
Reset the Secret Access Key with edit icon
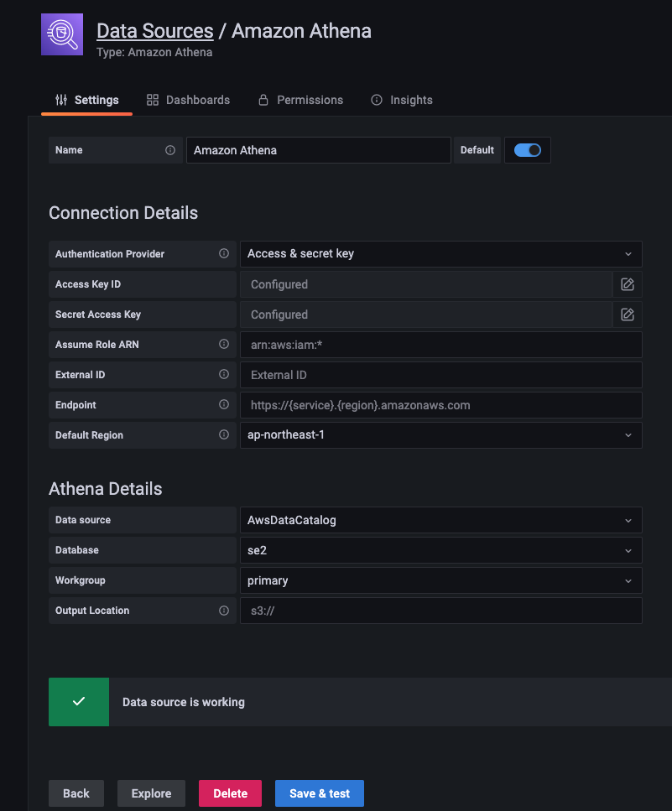(x=627, y=315)
